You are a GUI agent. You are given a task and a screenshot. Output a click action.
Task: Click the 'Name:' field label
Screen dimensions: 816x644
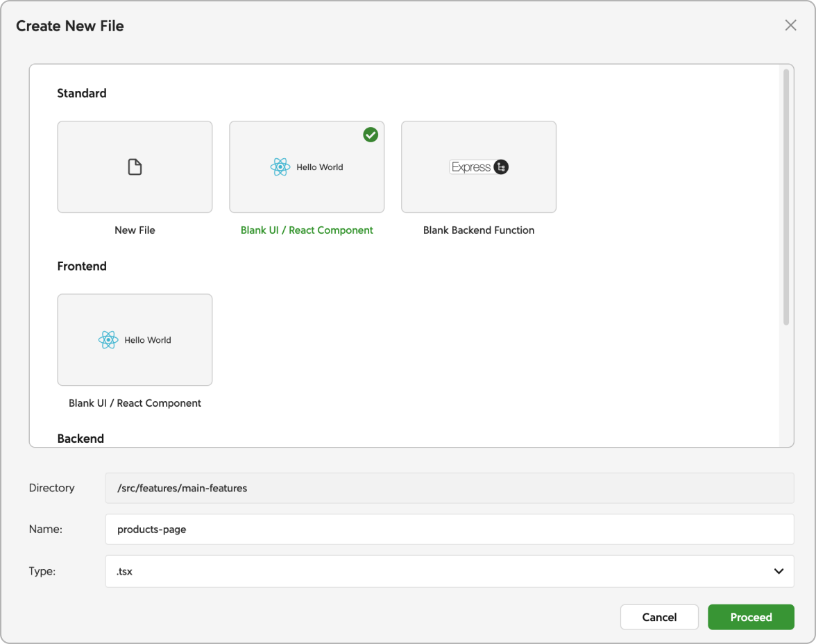coord(45,529)
